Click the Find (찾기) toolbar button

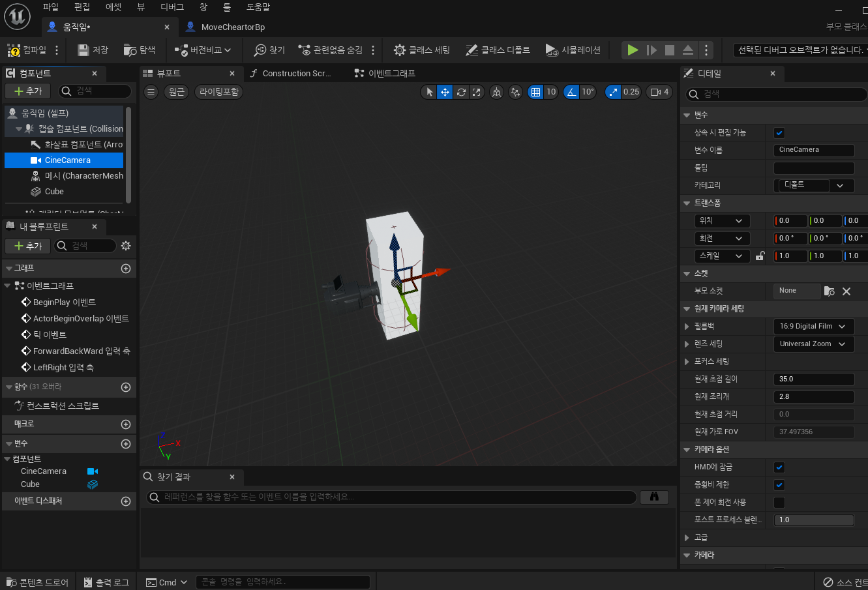(269, 50)
